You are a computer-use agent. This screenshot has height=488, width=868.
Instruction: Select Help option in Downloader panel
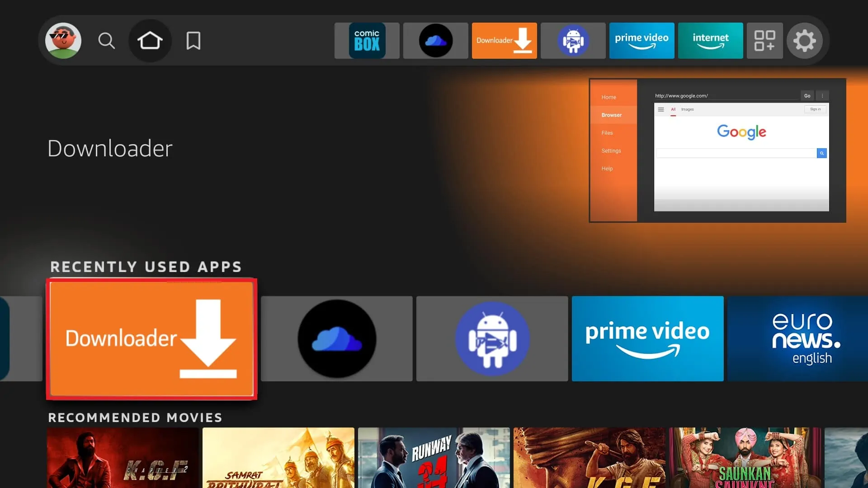607,168
